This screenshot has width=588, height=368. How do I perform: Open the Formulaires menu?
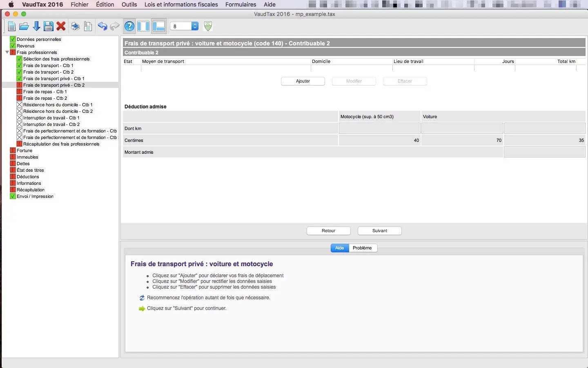(x=241, y=4)
